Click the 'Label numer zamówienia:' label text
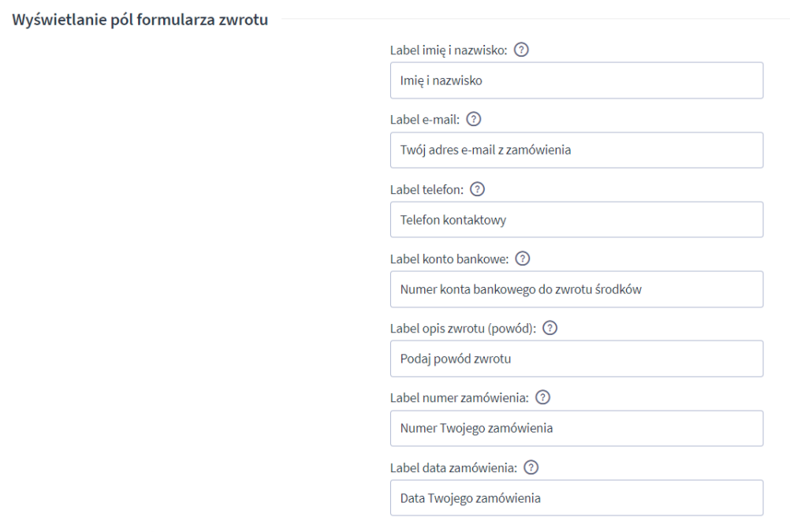790x532 pixels. point(460,399)
